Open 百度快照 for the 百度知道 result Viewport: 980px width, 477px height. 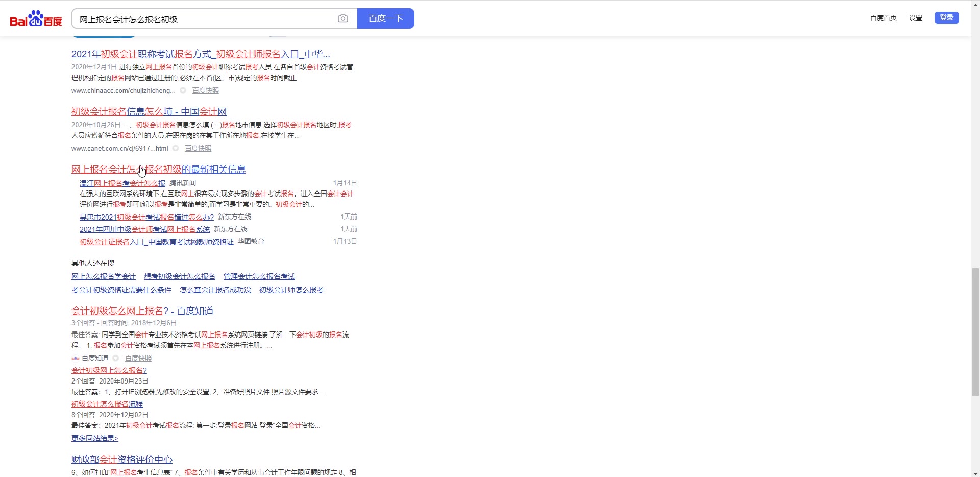pyautogui.click(x=138, y=359)
